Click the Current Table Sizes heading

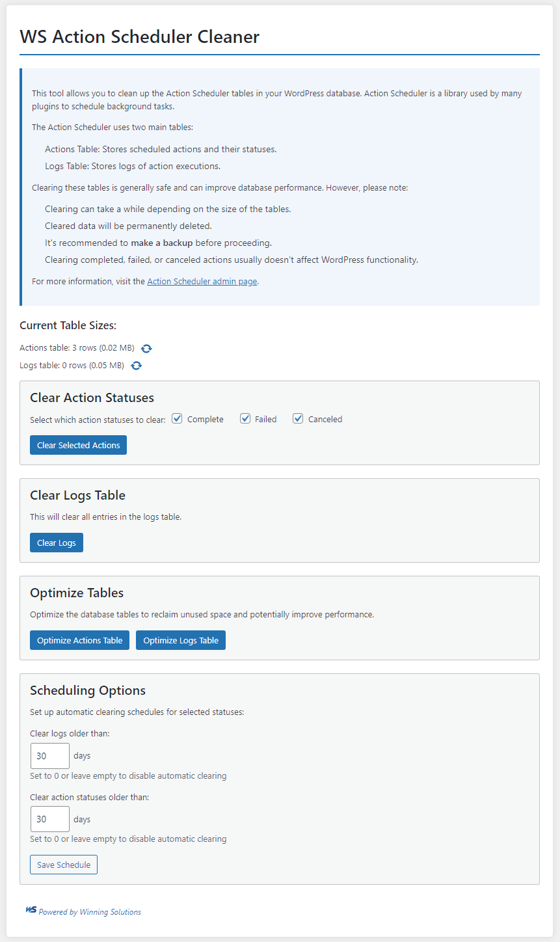click(68, 325)
